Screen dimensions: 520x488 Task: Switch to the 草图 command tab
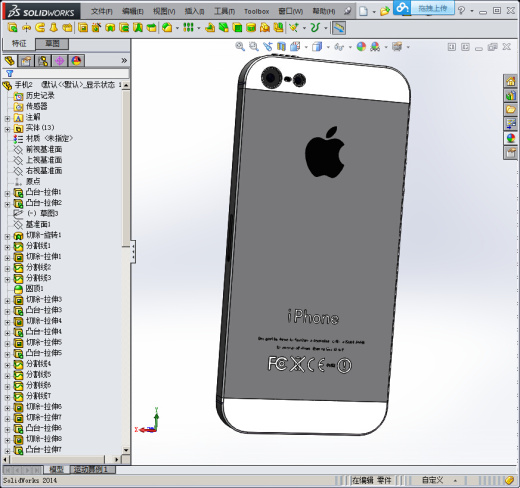click(x=52, y=43)
